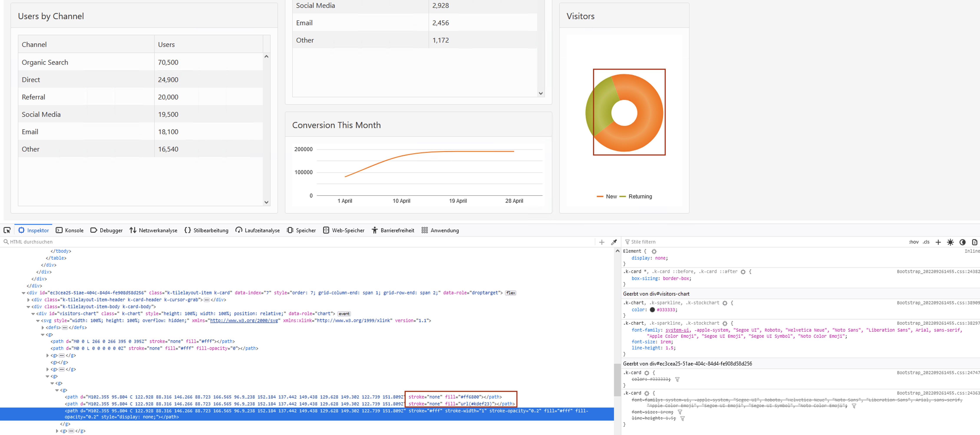Toggle the .cls classes panel

(926, 242)
